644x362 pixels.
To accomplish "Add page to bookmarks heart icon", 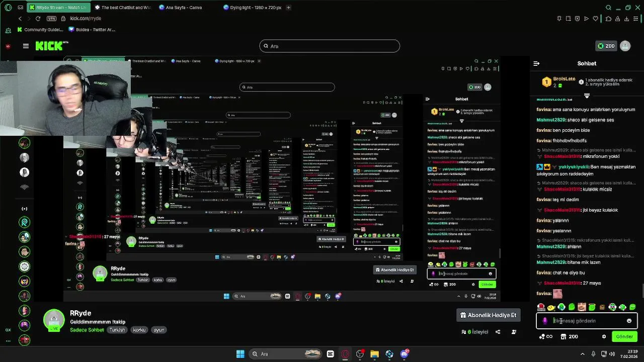I will click(x=596, y=19).
